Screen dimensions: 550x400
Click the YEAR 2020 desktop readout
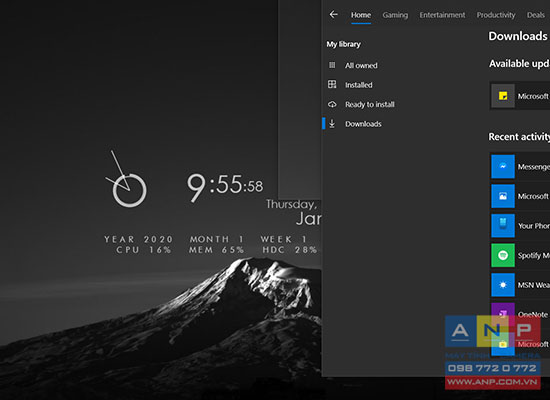tap(138, 239)
